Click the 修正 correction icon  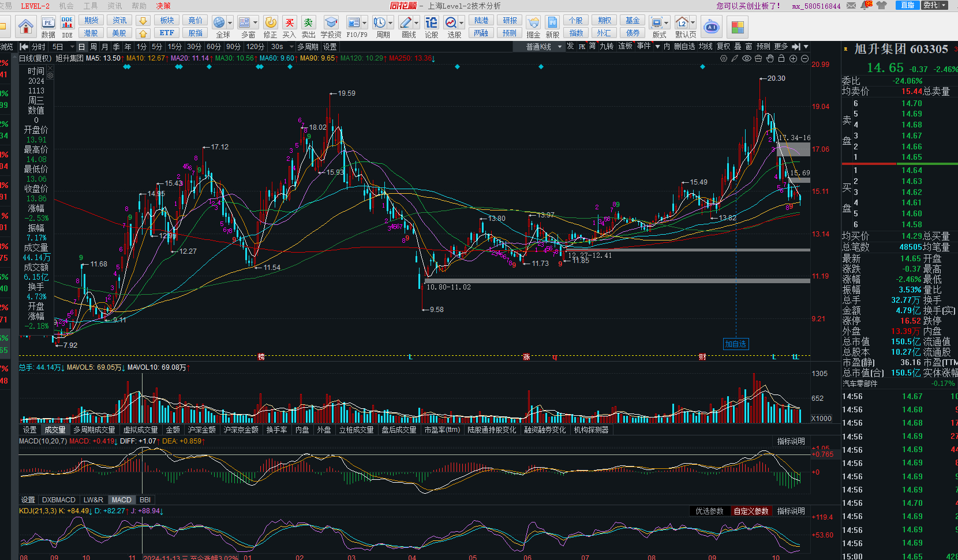pyautogui.click(x=270, y=22)
